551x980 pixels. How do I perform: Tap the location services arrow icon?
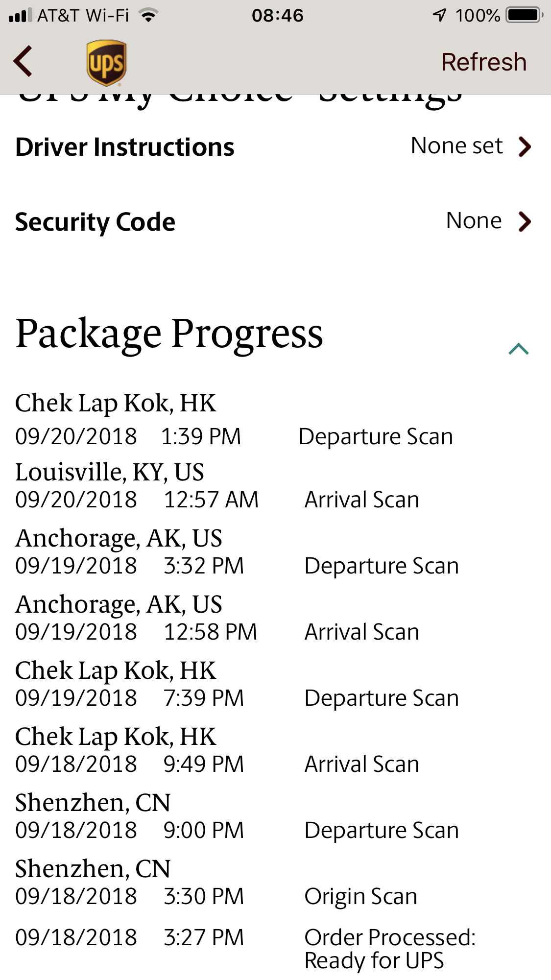click(x=439, y=15)
